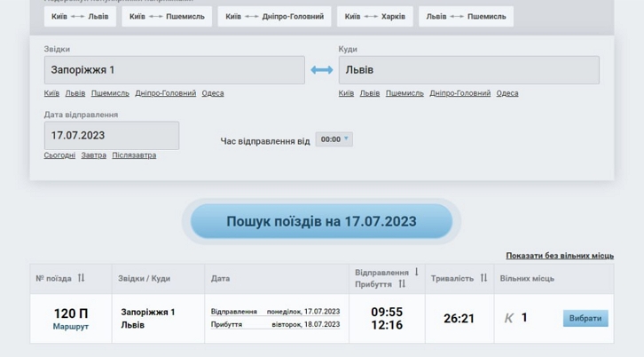Select popular route Київ — Львів
The image size is (644, 357).
click(x=80, y=17)
